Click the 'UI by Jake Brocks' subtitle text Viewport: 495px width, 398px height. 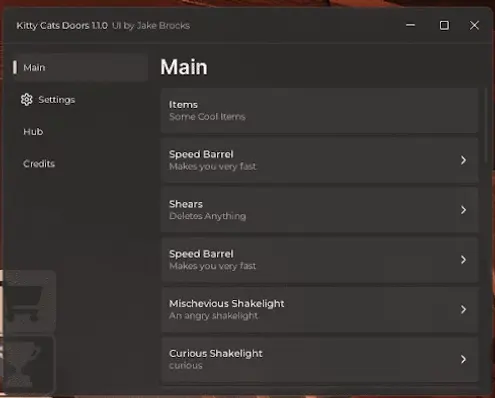pyautogui.click(x=151, y=26)
